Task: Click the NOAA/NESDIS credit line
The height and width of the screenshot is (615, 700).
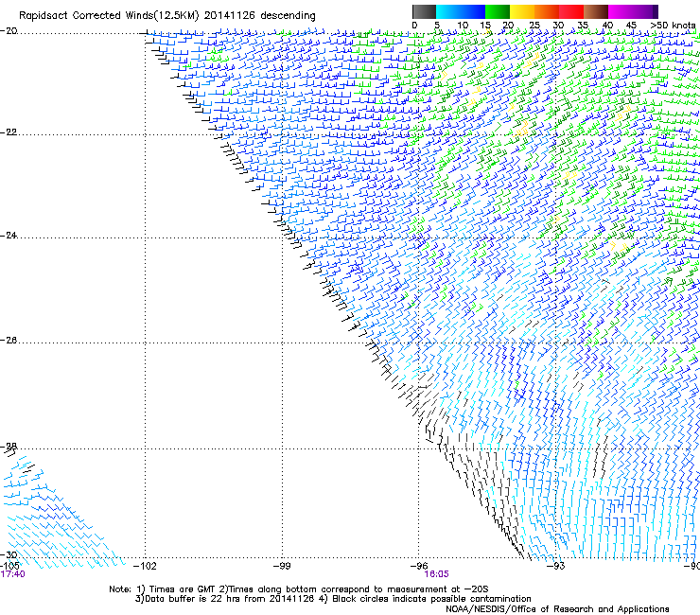Action: click(x=557, y=609)
